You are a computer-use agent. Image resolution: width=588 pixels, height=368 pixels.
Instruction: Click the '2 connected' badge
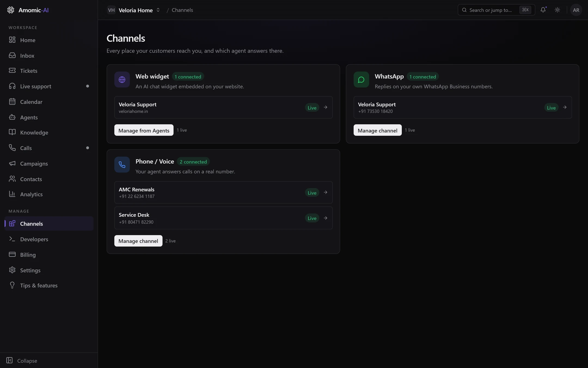click(193, 162)
